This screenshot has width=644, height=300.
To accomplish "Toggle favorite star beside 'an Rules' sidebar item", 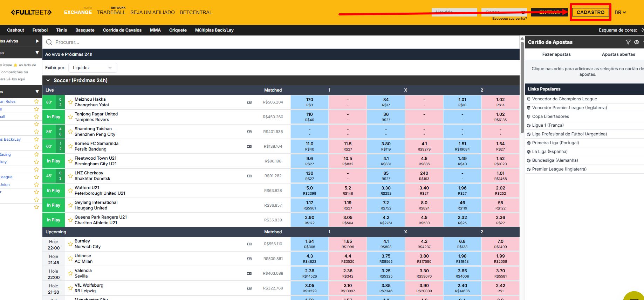I will tap(36, 101).
